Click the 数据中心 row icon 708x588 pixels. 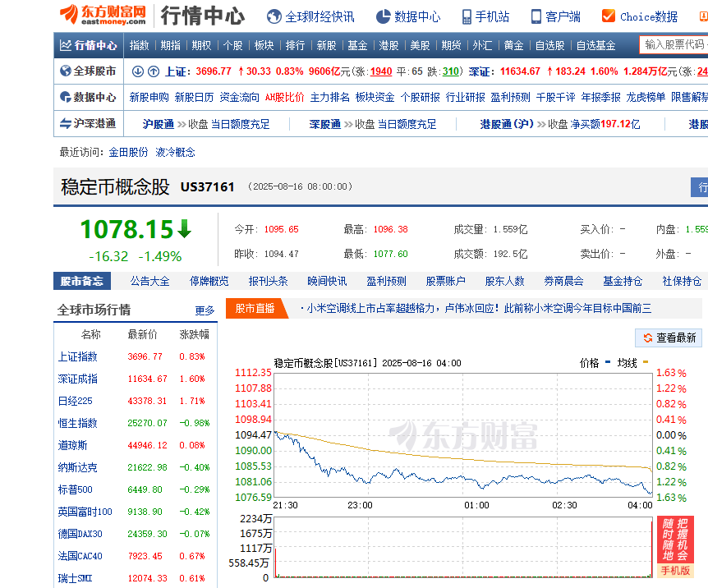pyautogui.click(x=66, y=97)
